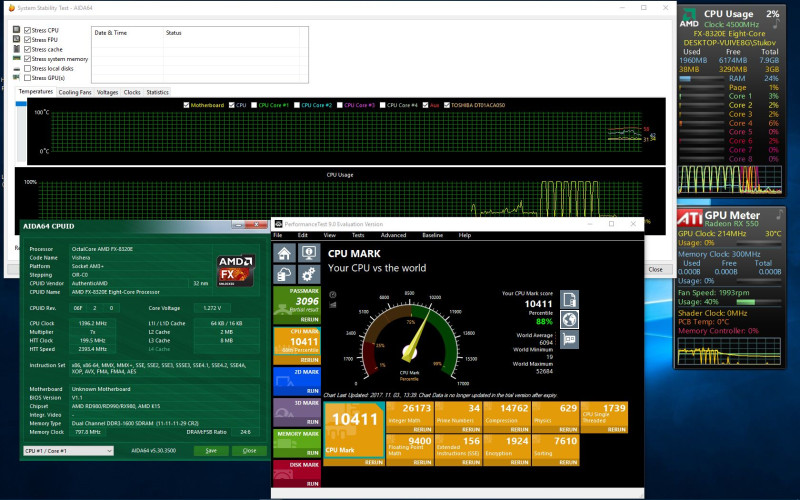Open the Advanced menu in PerformanceTest
Viewport: 800px width, 500px height.
tap(393, 235)
